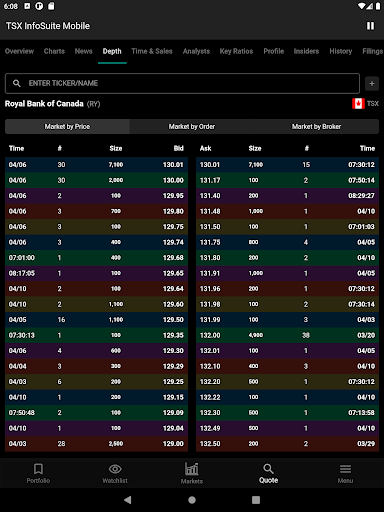Tap bid price 129.68

pyautogui.click(x=173, y=258)
